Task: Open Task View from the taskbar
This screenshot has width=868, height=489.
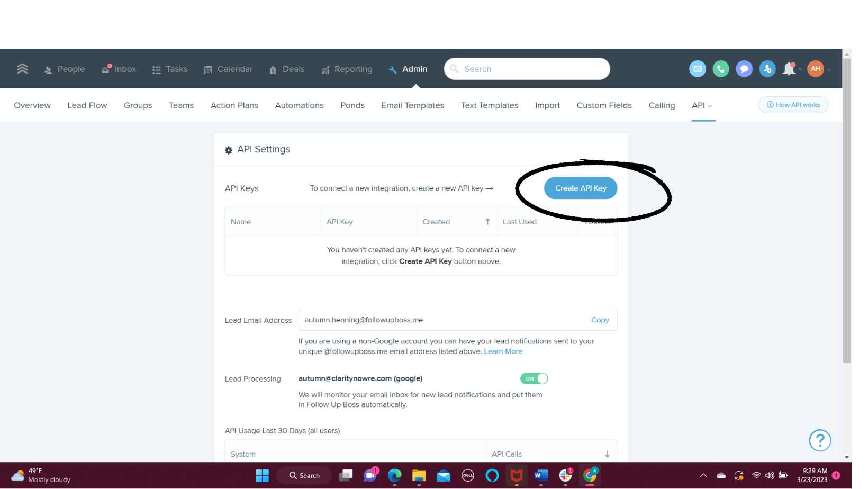Action: 346,476
